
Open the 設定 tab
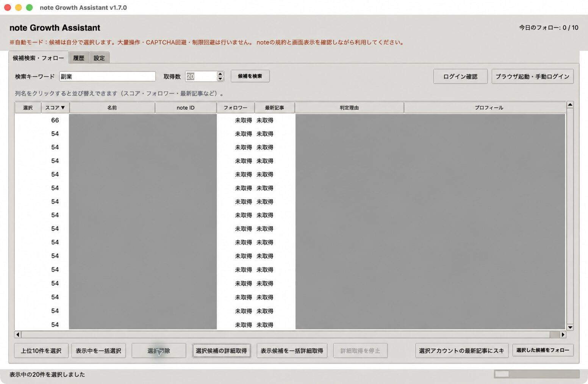coord(99,58)
